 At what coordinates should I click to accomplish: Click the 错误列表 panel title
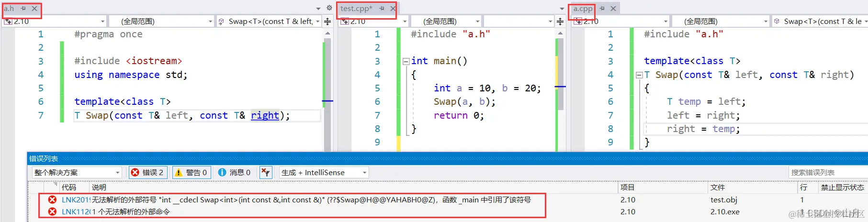(44, 158)
